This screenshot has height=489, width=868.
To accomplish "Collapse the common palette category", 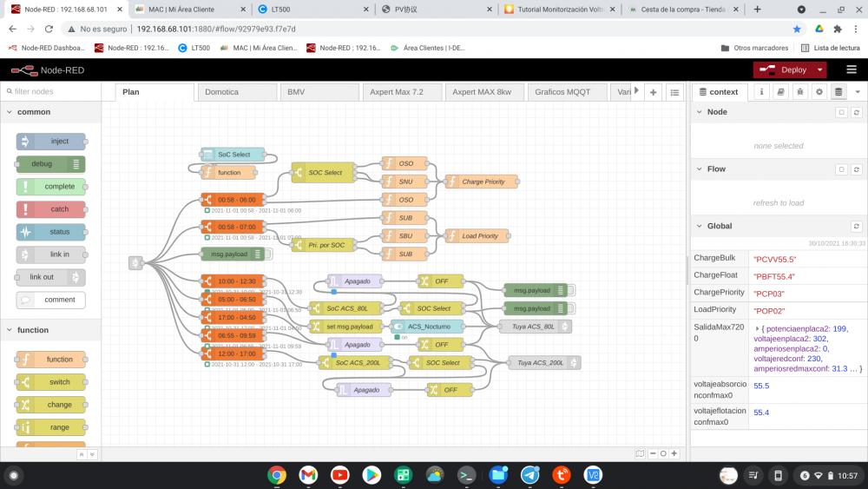I will 10,112.
